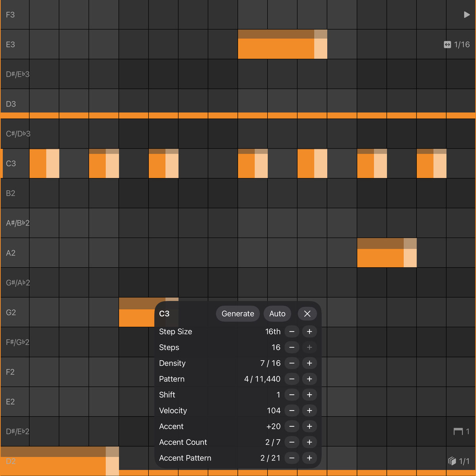Increase Velocity with plus button
The image size is (476, 476).
pyautogui.click(x=309, y=411)
